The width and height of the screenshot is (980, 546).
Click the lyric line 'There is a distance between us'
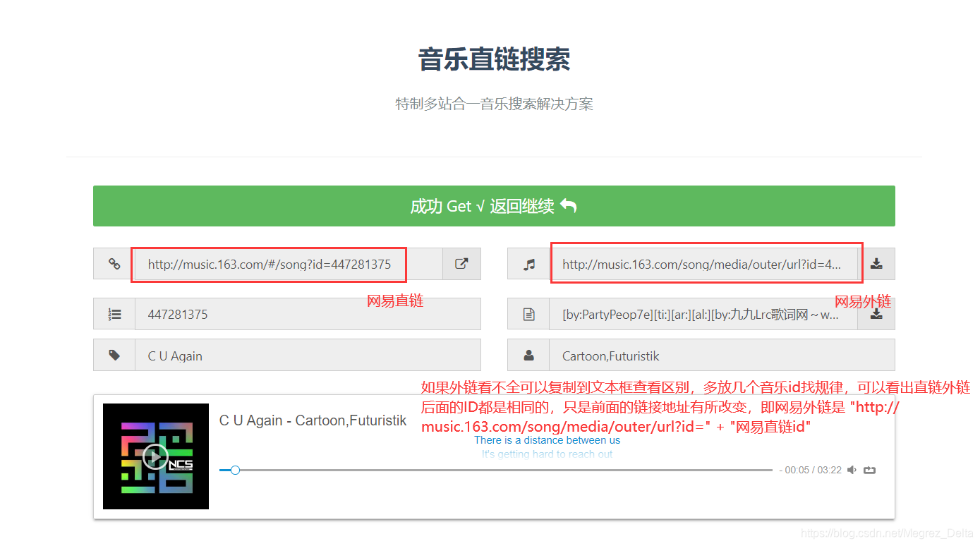548,440
